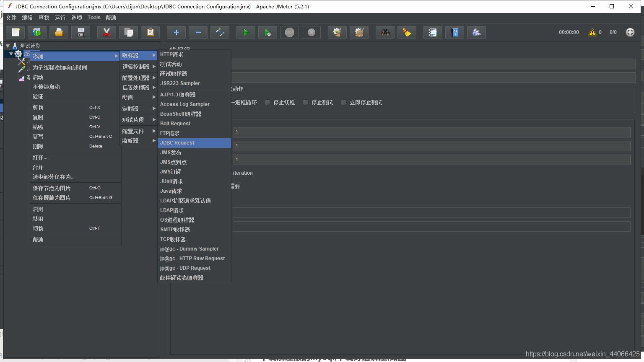This screenshot has height=362, width=644.
Task: Click the 测试计划 tree item
Action: coord(30,46)
